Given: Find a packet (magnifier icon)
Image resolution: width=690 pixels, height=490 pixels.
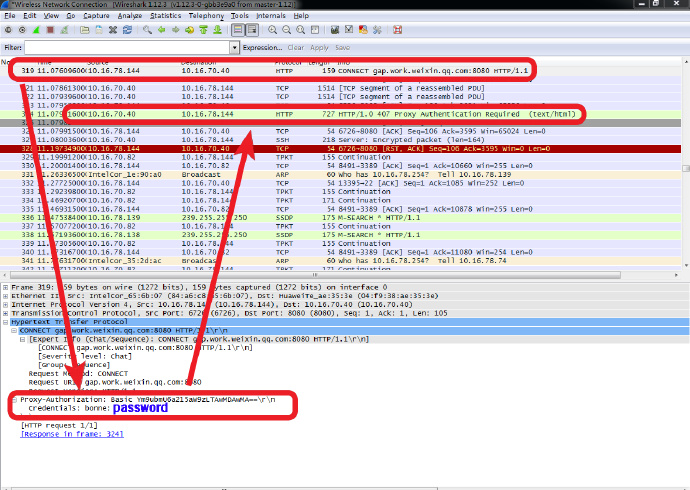Looking at the screenshot, I should pos(147,30).
